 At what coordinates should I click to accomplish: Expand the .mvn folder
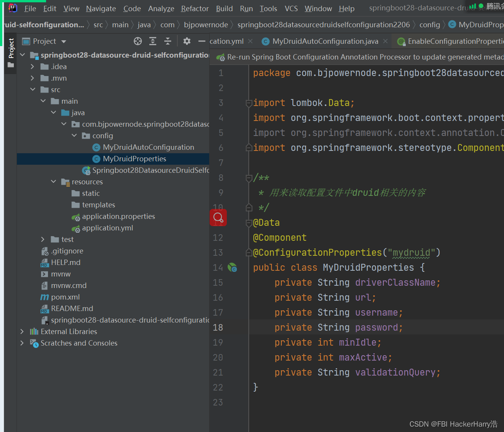33,78
